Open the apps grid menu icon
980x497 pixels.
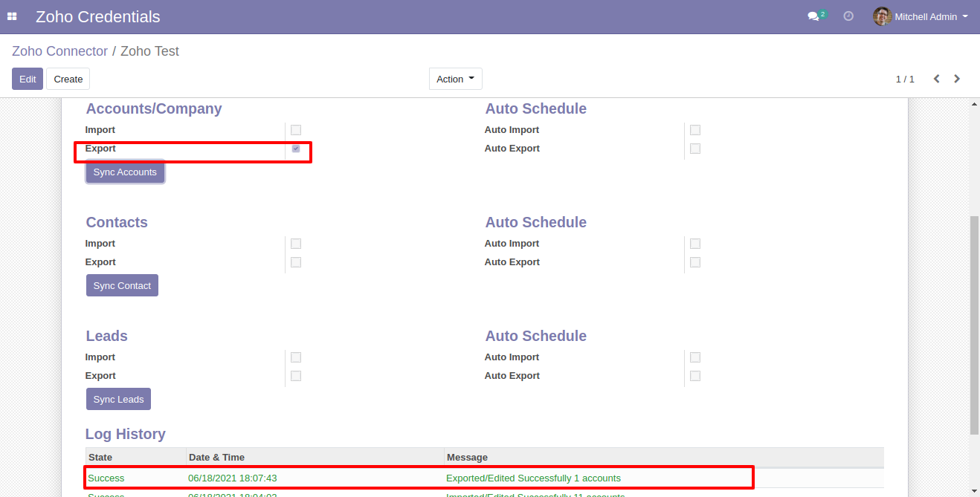[12, 16]
